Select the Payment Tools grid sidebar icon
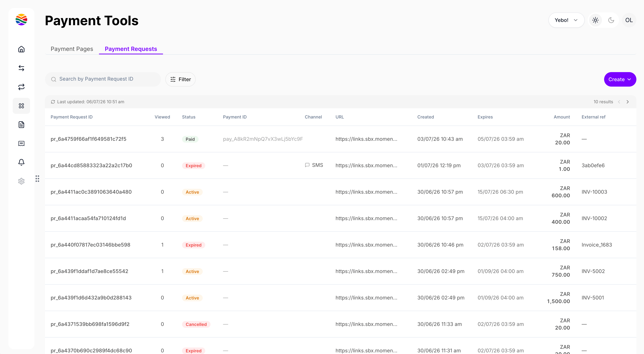644x354 pixels. click(21, 106)
